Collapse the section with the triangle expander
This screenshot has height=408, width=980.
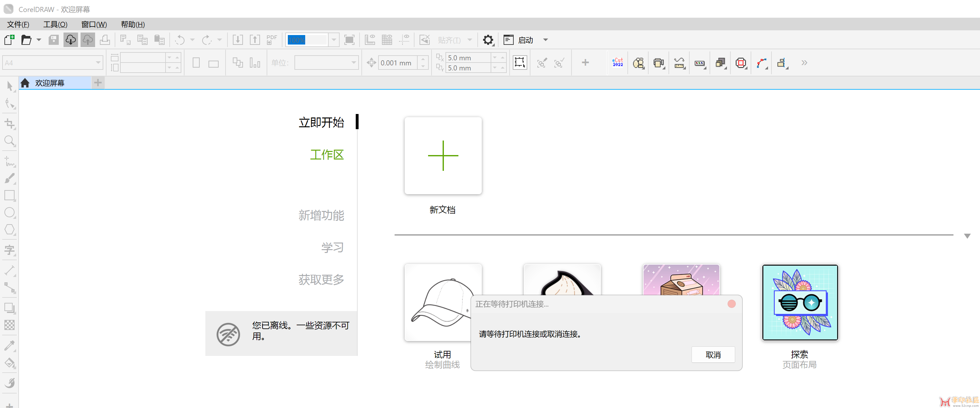tap(967, 236)
